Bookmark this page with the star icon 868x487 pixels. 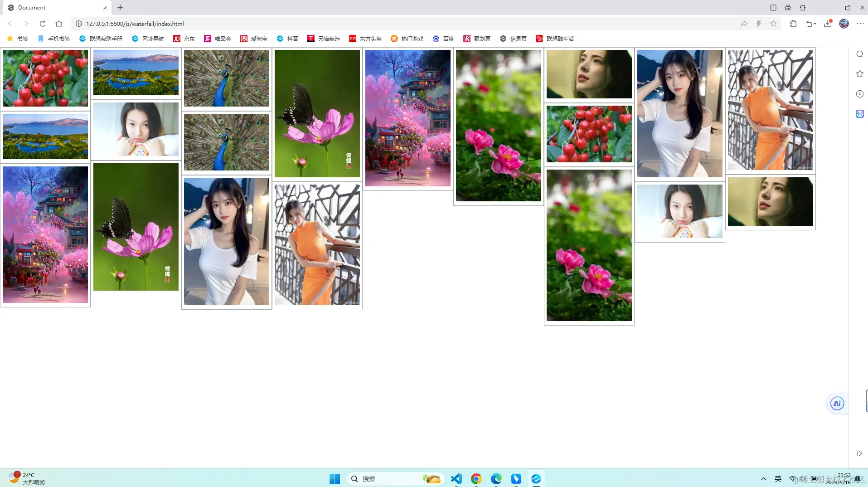click(773, 24)
